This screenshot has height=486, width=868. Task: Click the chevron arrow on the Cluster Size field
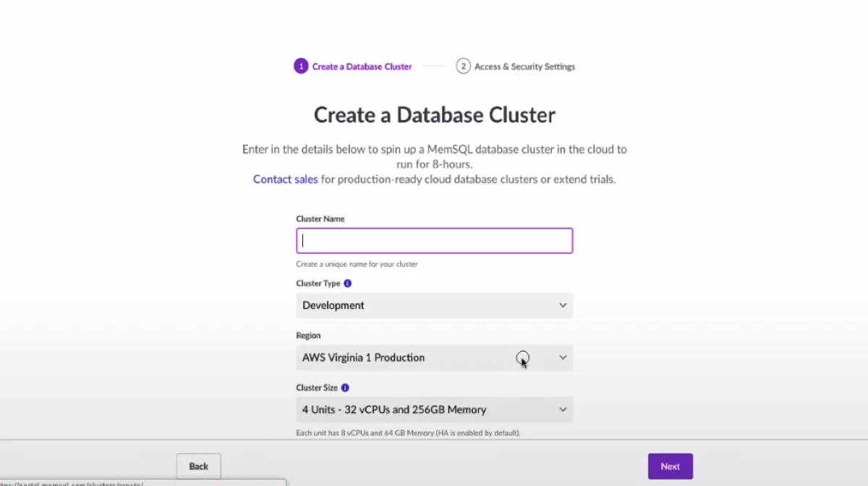click(x=563, y=409)
